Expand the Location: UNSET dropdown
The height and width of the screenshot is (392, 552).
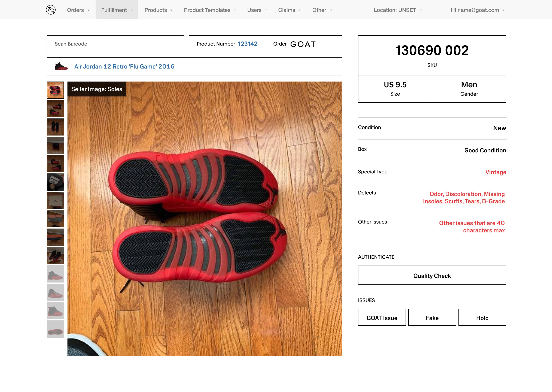[x=398, y=10]
